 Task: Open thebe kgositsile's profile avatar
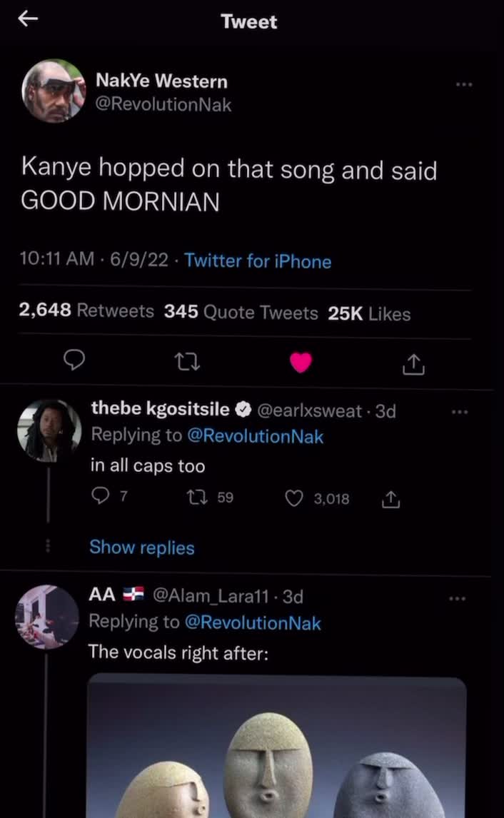49,430
